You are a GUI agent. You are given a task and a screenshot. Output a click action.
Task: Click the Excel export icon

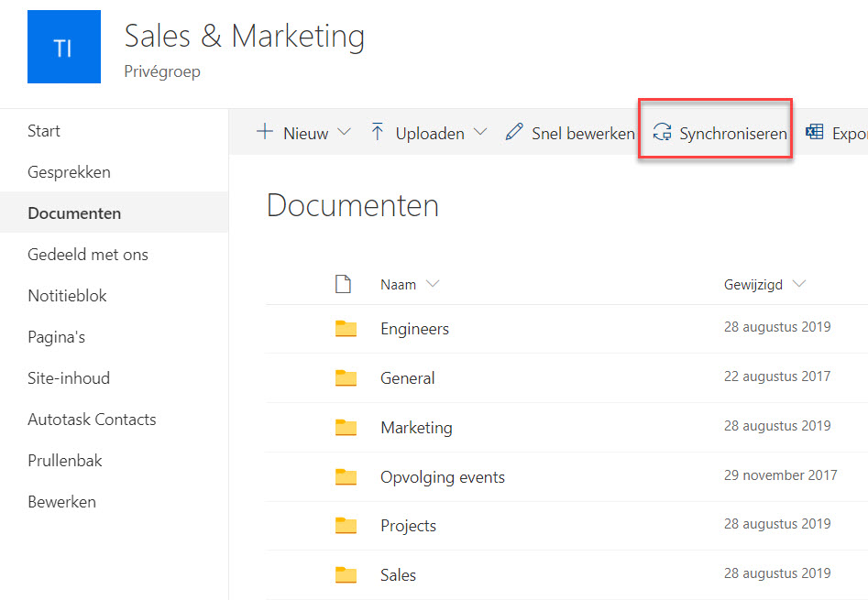point(814,132)
